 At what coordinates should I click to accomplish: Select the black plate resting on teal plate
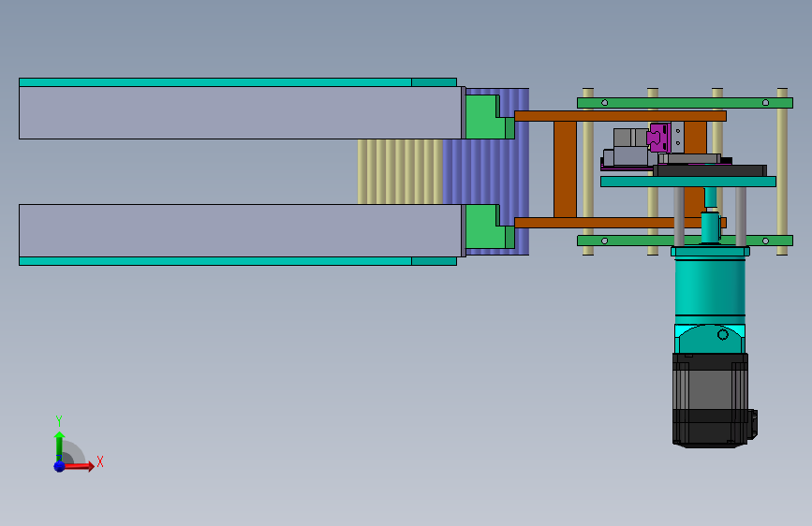(x=710, y=170)
